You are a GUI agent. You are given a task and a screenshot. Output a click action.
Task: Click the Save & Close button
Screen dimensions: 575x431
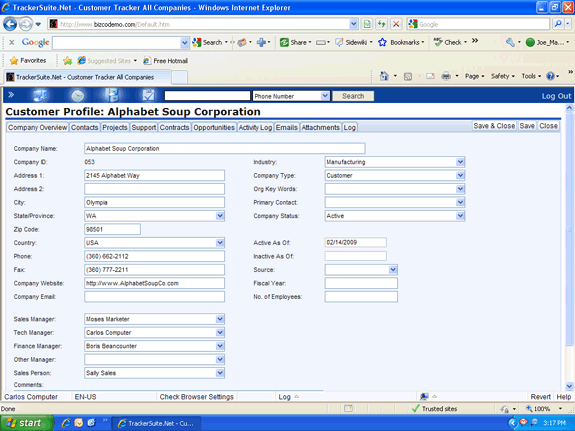tap(494, 126)
